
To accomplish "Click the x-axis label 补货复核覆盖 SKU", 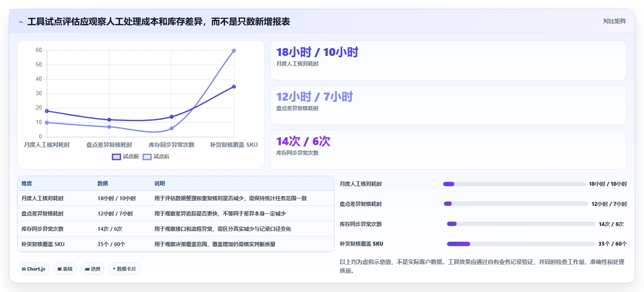I will coord(234,144).
